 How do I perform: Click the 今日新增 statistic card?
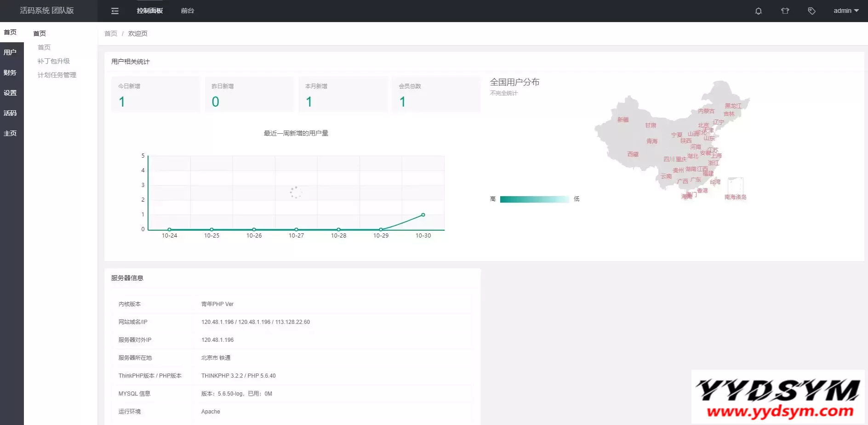[156, 94]
